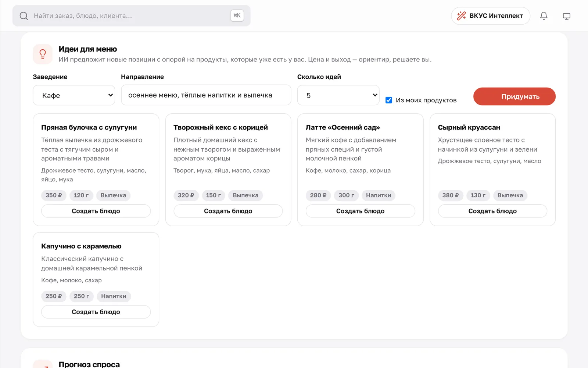Click the ⌘K shortcut badge
The image size is (588, 368).
pos(237,15)
